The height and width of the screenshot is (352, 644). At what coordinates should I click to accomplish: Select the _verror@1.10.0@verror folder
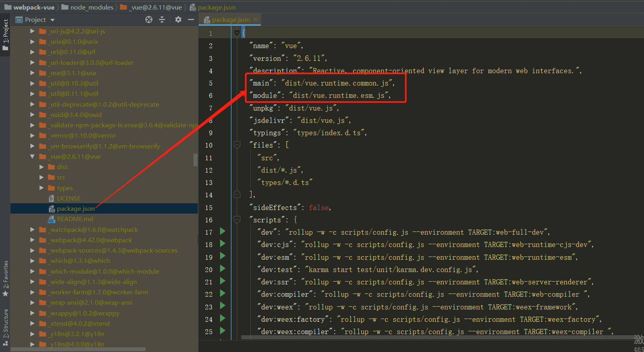click(x=82, y=136)
